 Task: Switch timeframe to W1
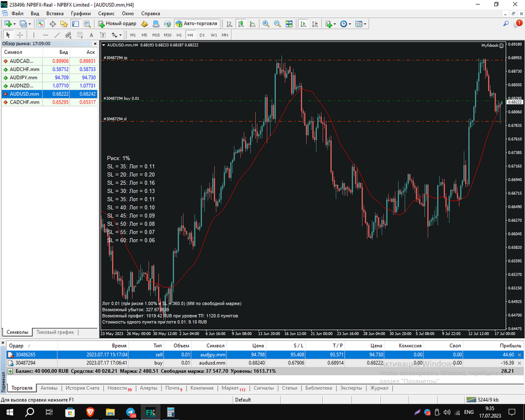point(213,35)
